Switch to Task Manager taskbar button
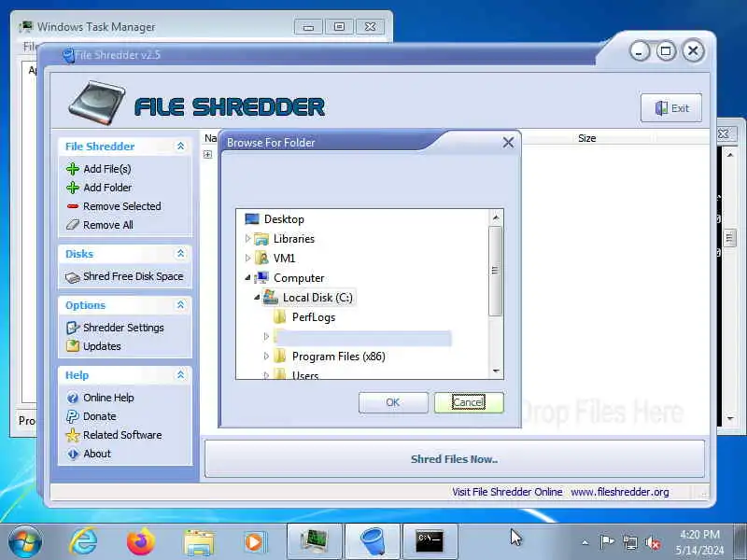747x560 pixels. pos(315,541)
